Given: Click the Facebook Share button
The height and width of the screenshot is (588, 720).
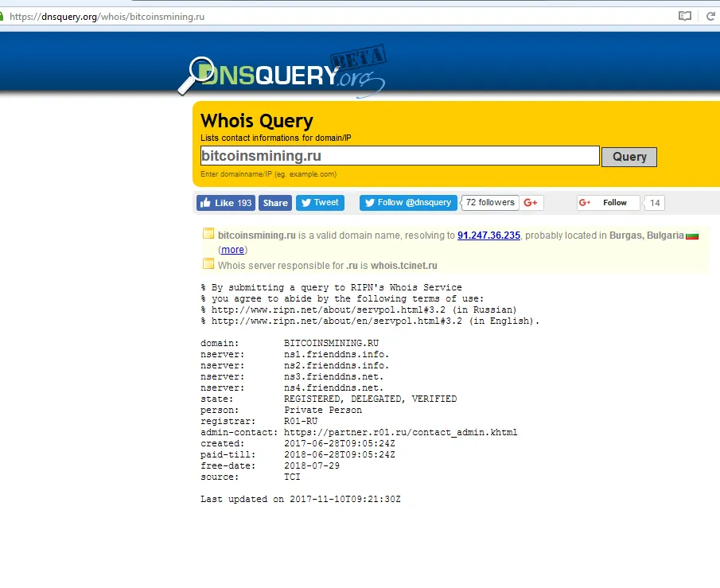Looking at the screenshot, I should tap(275, 203).
